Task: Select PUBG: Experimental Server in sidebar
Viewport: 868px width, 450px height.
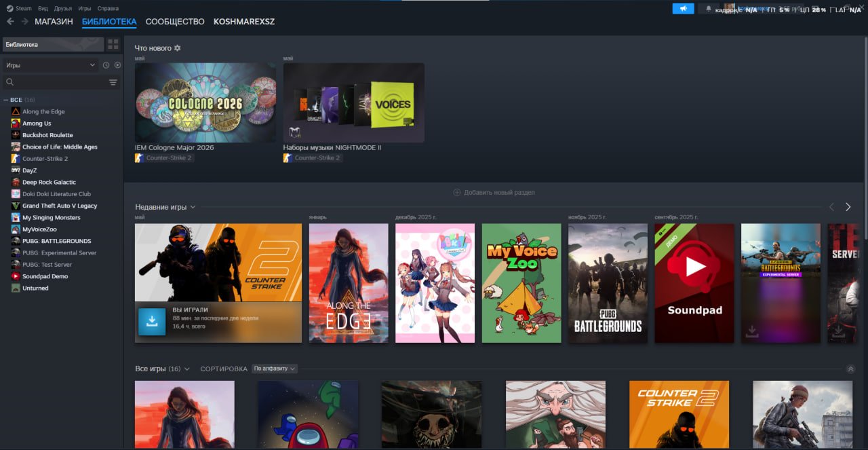Action: point(59,252)
